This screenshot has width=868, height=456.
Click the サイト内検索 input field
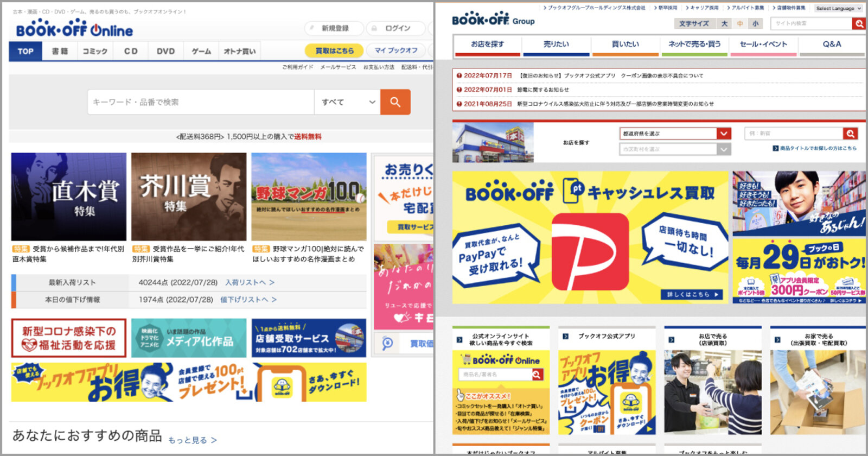(812, 23)
